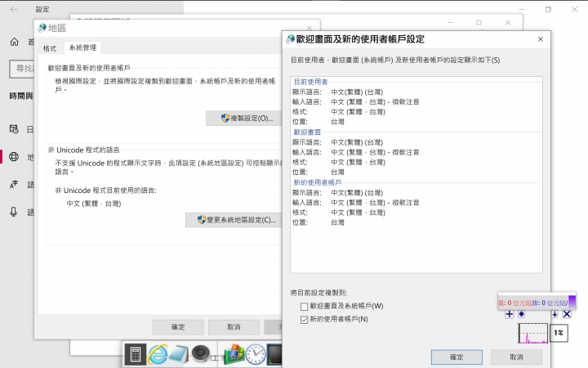Open 變更系統地區設定(C)... button
This screenshot has width=588, height=368.
coord(234,220)
